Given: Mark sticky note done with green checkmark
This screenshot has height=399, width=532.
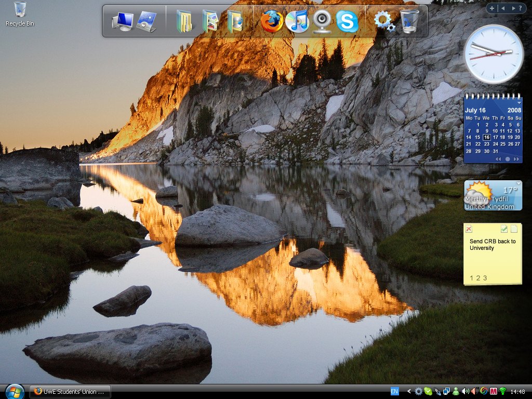Looking at the screenshot, I should coord(504,229).
